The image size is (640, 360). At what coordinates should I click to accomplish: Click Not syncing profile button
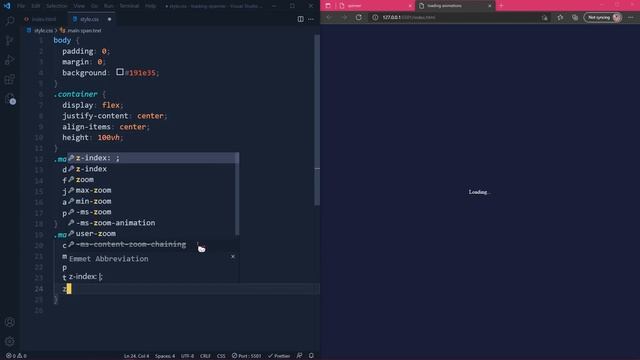(603, 18)
